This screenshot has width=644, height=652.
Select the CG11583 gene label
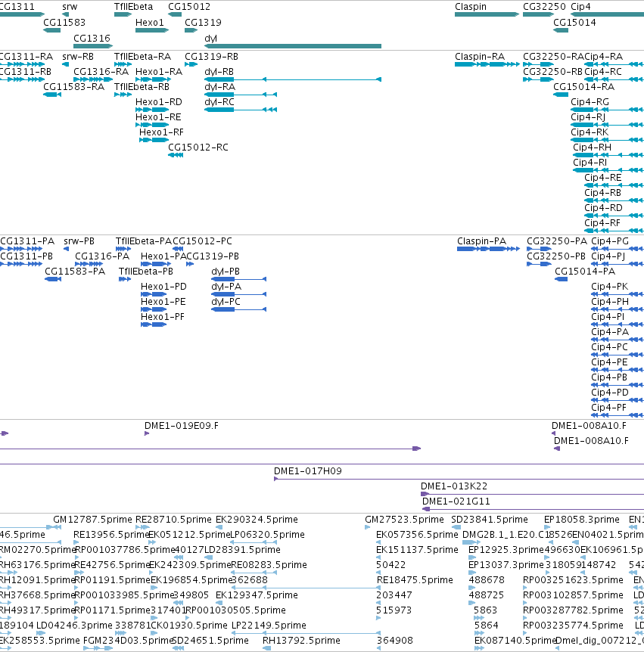click(64, 23)
